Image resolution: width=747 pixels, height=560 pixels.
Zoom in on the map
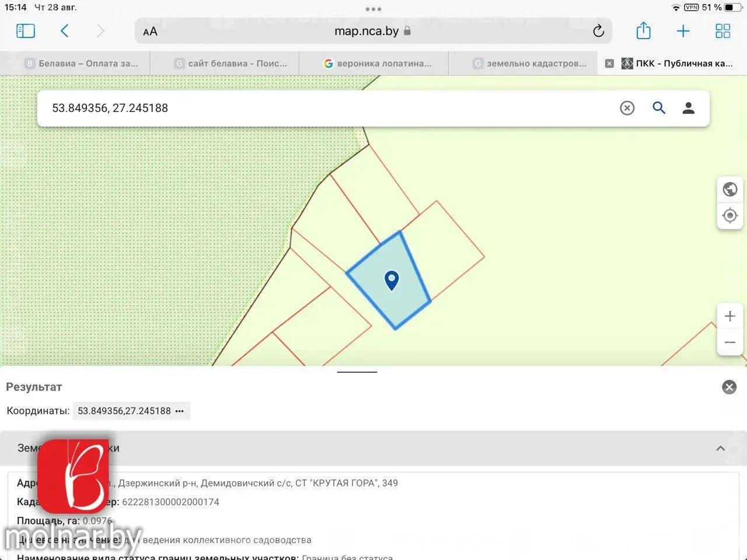coord(729,316)
